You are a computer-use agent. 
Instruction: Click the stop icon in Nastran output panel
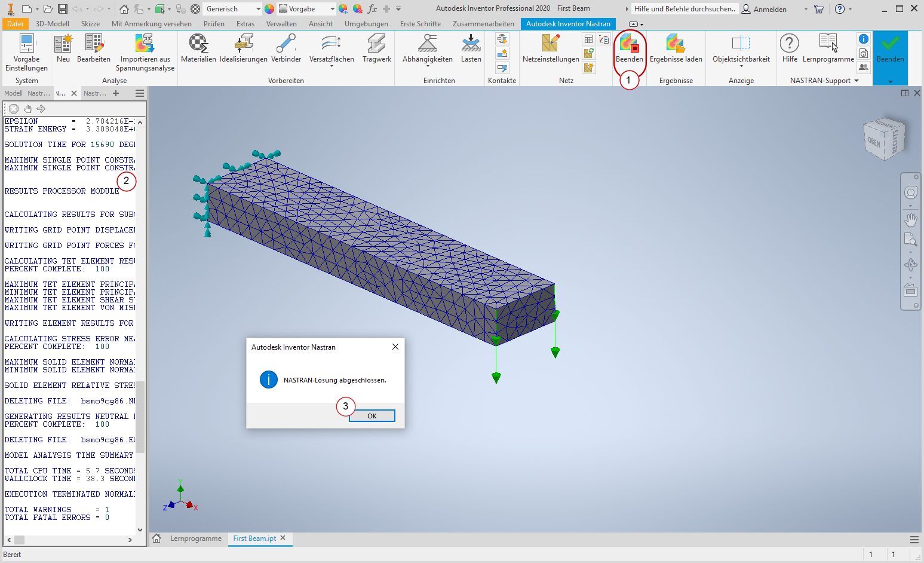coord(14,109)
